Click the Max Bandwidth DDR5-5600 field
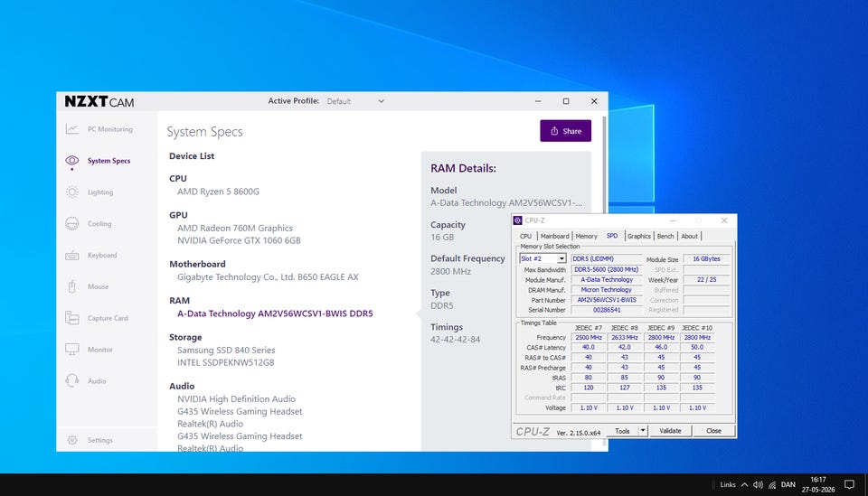The width and height of the screenshot is (868, 496). tap(607, 269)
